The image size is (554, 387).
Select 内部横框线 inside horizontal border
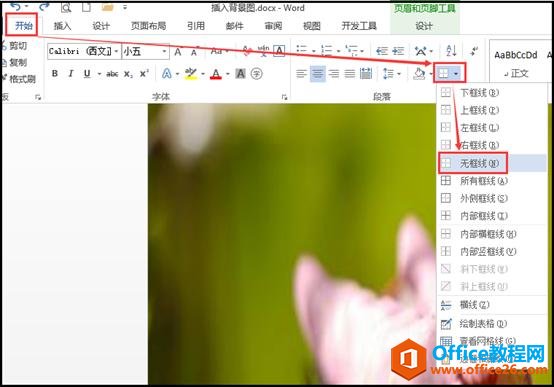491,234
